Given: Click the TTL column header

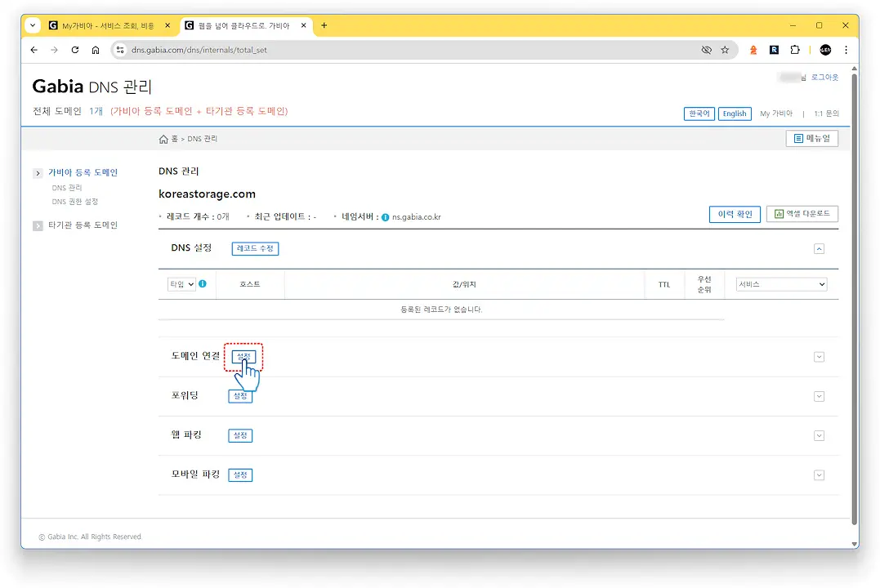Looking at the screenshot, I should 664,284.
